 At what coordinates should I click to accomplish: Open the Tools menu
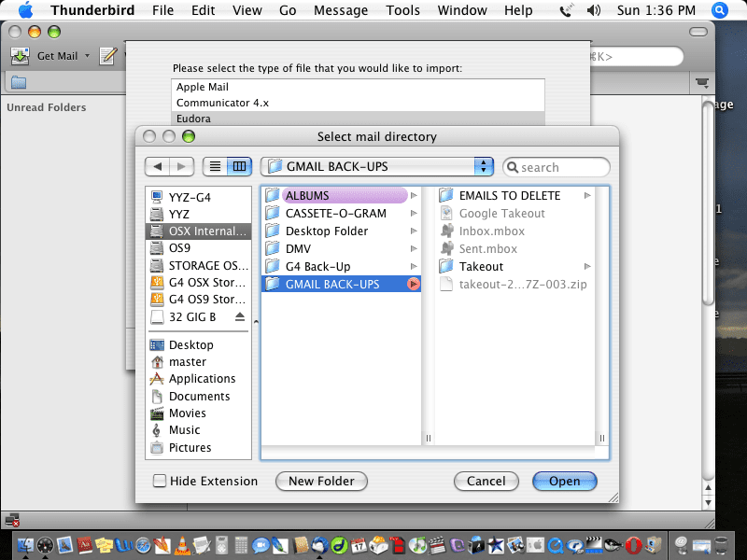click(x=403, y=10)
